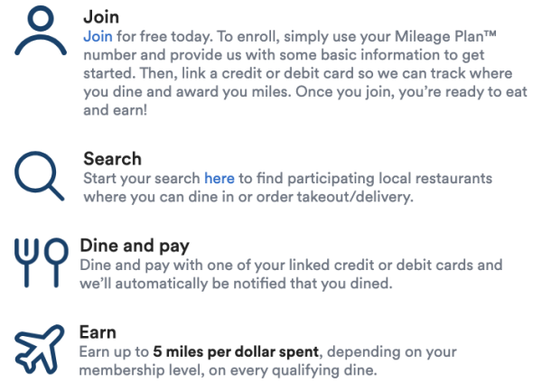Screen dimensions: 542x392
Task: Select the bold Join heading
Action: [100, 17]
